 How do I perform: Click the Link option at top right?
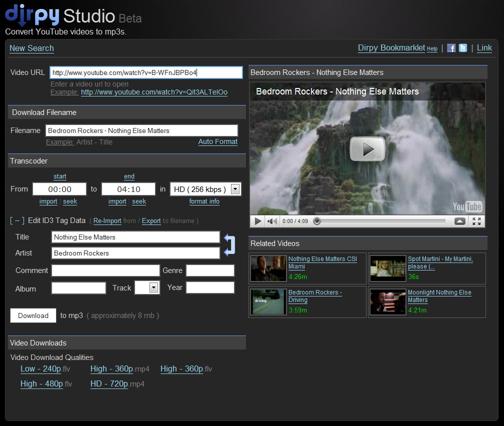click(484, 48)
